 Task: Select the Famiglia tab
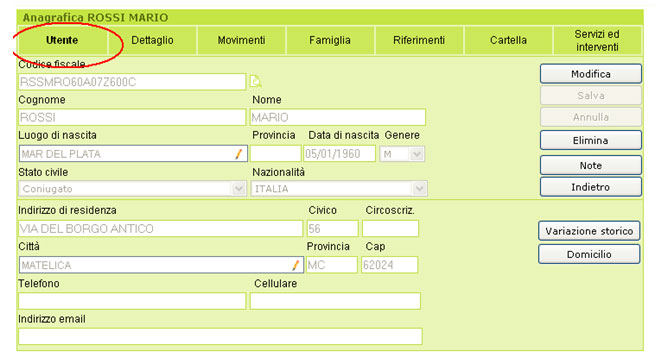[330, 40]
